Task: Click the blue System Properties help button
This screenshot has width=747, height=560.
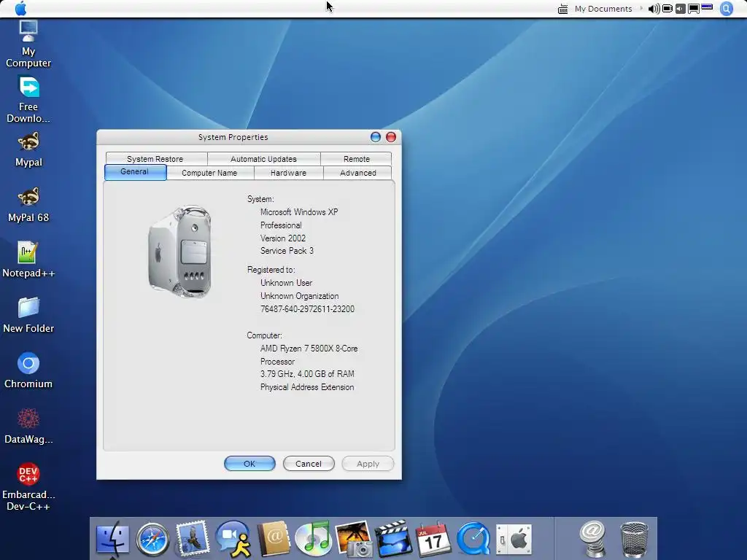Action: 376,137
